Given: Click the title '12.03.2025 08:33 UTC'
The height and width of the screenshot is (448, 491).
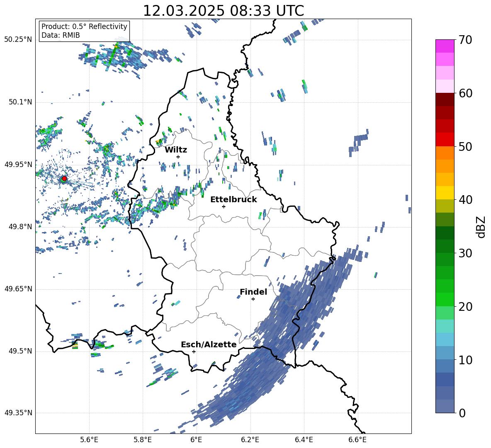Looking at the screenshot, I should 223,11.
